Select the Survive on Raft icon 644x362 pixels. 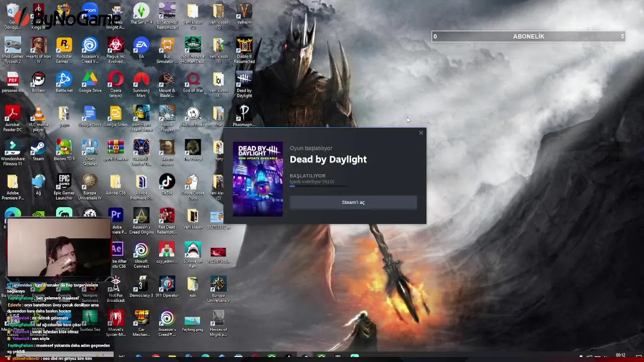coord(193,256)
